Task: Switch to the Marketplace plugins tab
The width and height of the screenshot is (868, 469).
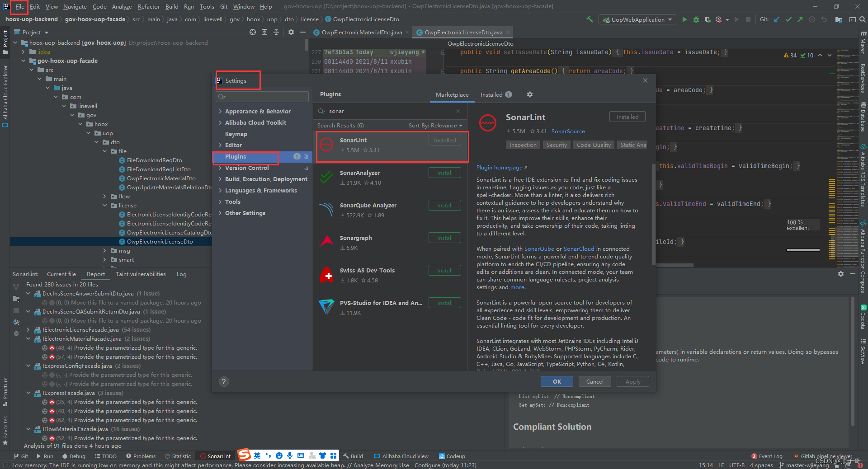Action: [x=452, y=94]
